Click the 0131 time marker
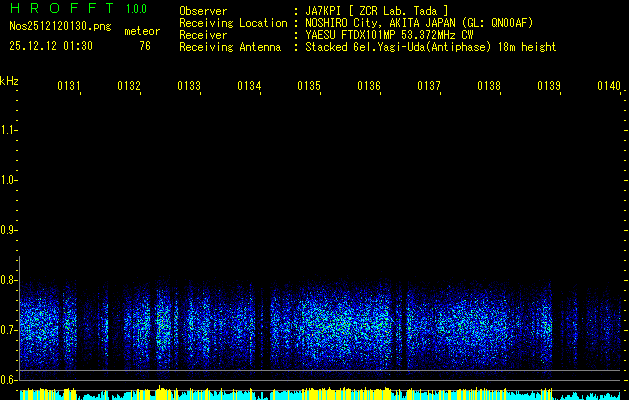Image resolution: width=629 pixels, height=400 pixels. [x=69, y=87]
